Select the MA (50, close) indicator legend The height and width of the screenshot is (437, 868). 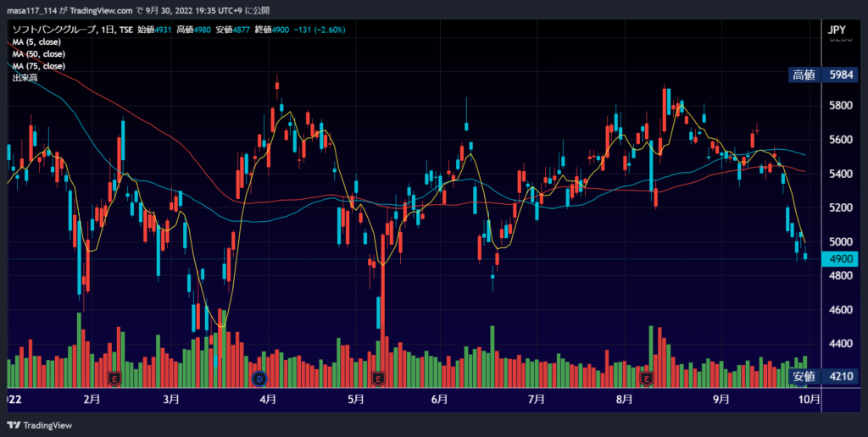click(39, 54)
